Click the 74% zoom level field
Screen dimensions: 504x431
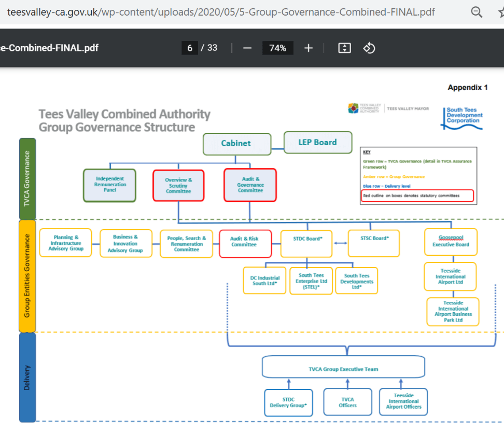click(x=278, y=48)
